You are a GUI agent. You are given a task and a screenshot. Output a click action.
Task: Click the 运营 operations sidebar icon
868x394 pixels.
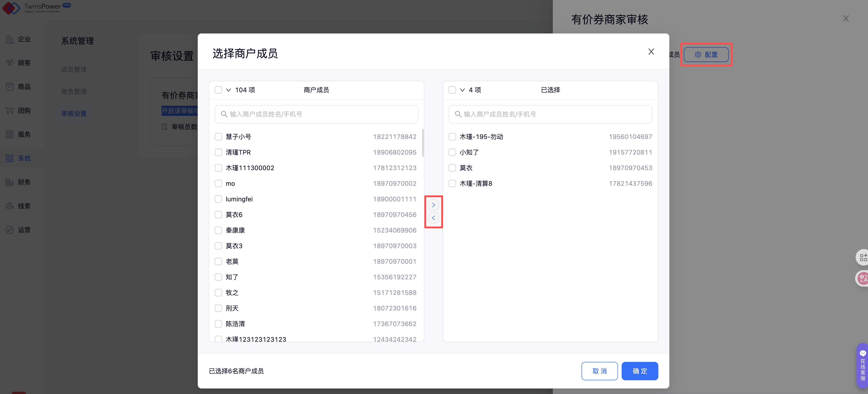coord(9,230)
